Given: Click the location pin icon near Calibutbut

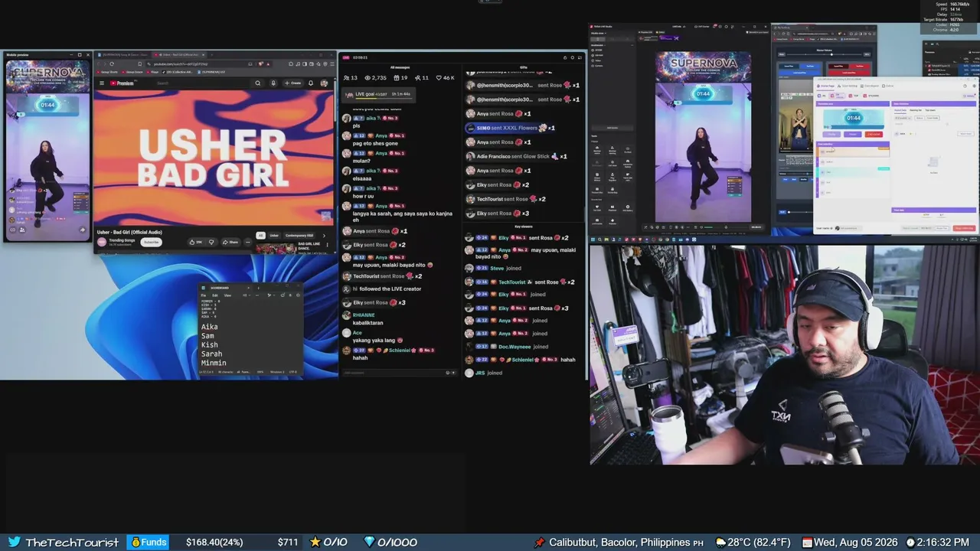Looking at the screenshot, I should click(x=540, y=542).
